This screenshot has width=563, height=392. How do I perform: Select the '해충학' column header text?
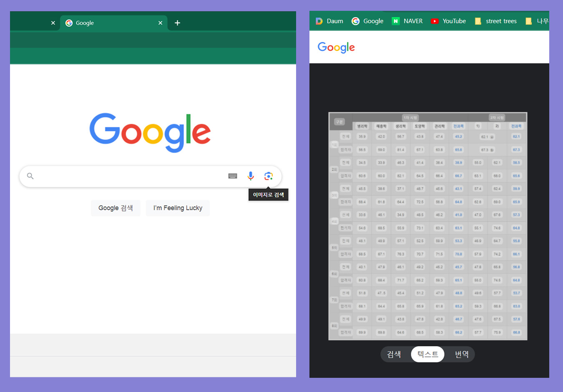(381, 126)
